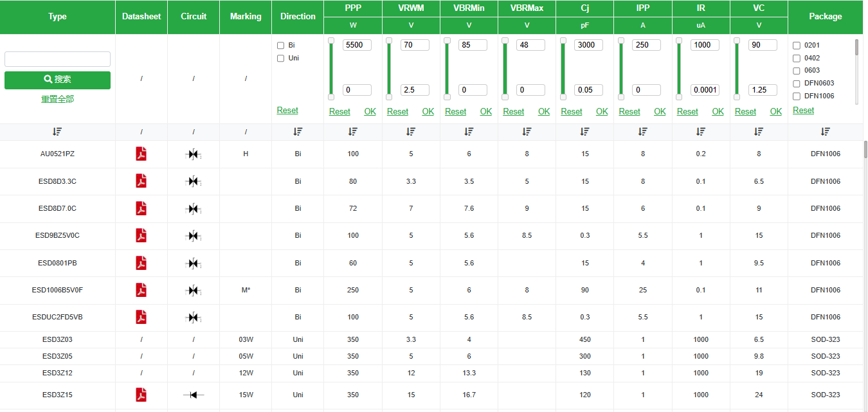Click the IR maximum value field

pyautogui.click(x=705, y=46)
